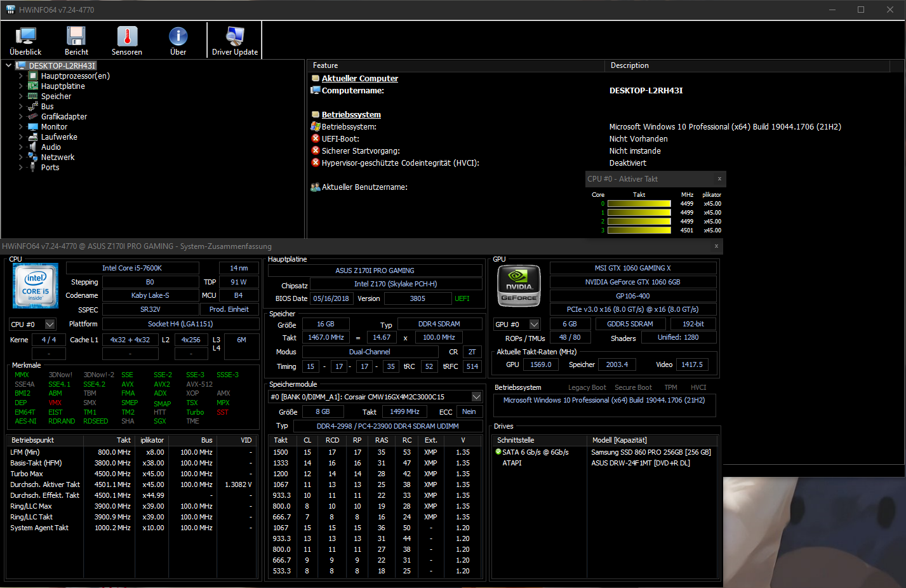The height and width of the screenshot is (588, 906).
Task: Select the Samsung SSD 860 PRO drive row
Action: click(x=605, y=452)
